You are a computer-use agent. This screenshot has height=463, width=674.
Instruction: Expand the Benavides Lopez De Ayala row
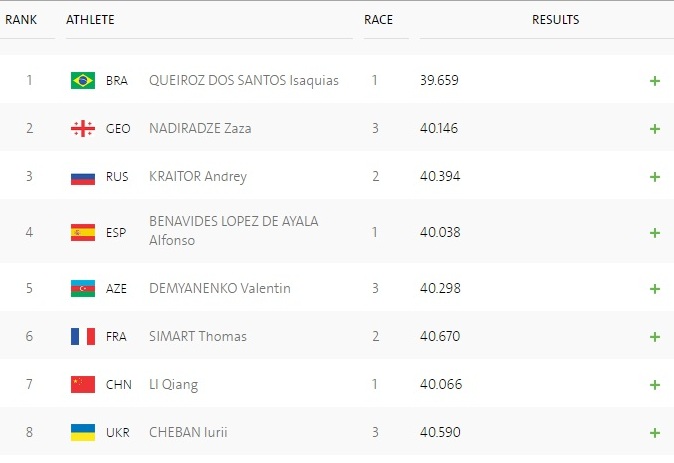655,233
